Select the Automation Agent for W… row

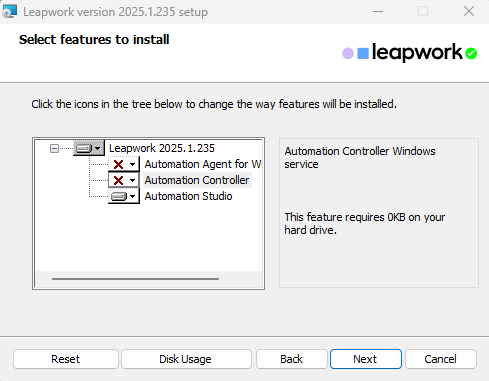click(203, 164)
